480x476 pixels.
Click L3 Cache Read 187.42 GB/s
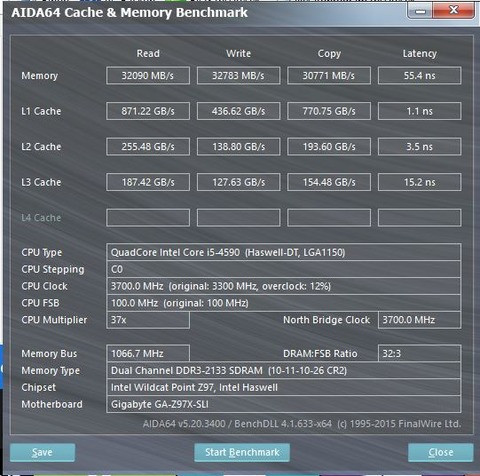click(x=148, y=182)
